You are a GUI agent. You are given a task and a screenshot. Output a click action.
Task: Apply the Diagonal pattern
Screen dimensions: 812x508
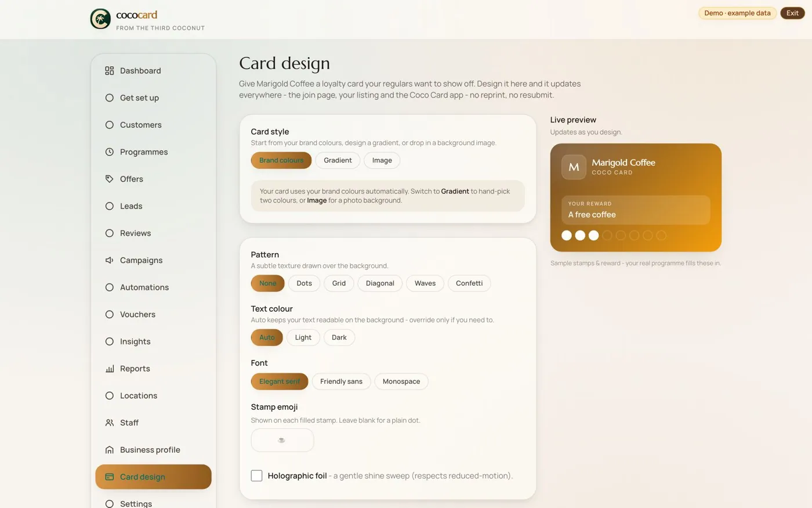pyautogui.click(x=380, y=283)
